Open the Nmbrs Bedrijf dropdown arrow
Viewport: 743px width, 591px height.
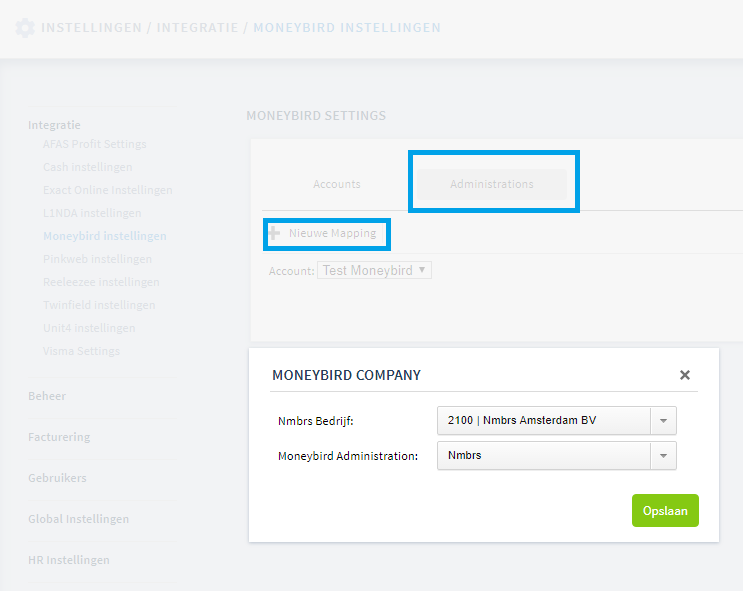pyautogui.click(x=663, y=420)
